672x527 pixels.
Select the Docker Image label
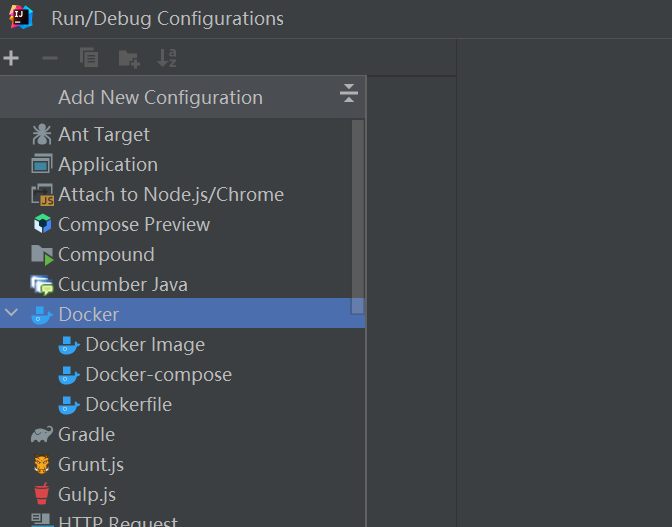point(145,345)
